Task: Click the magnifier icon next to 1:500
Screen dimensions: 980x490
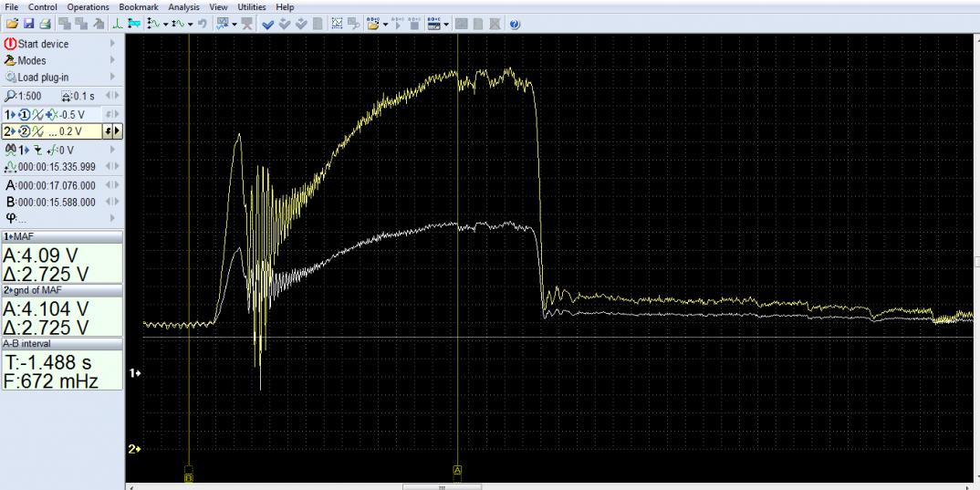Action: (x=10, y=95)
